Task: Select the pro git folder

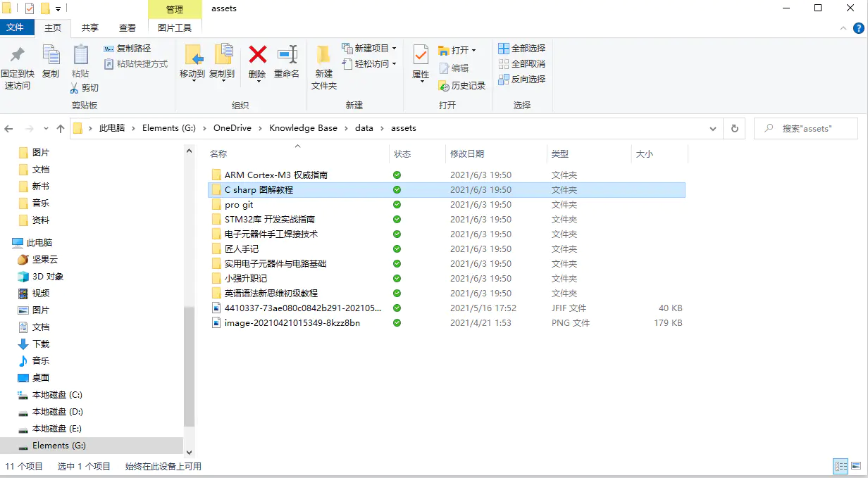Action: point(447,204)
